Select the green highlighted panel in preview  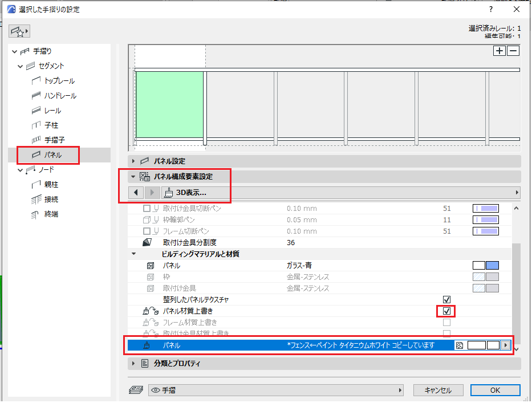[x=170, y=104]
